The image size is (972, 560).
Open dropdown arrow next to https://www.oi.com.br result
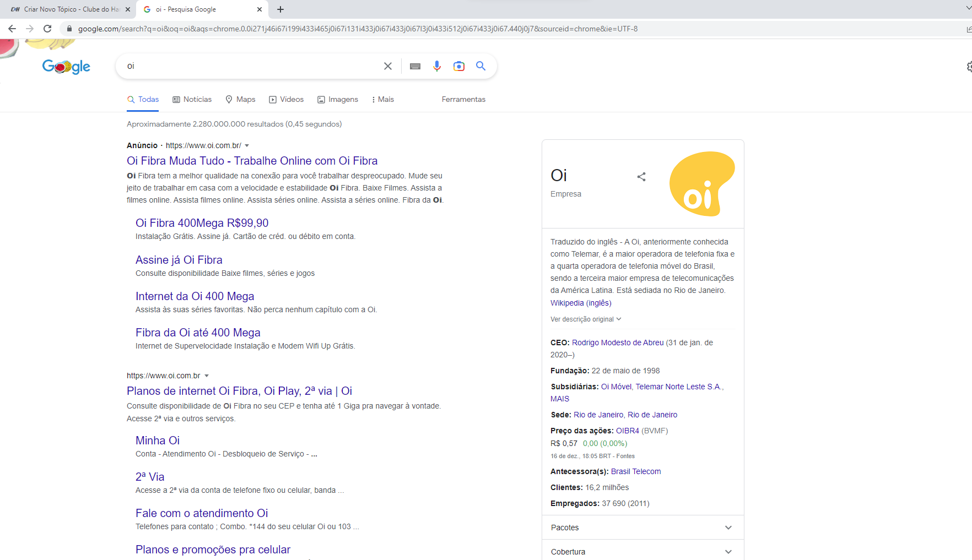point(207,376)
